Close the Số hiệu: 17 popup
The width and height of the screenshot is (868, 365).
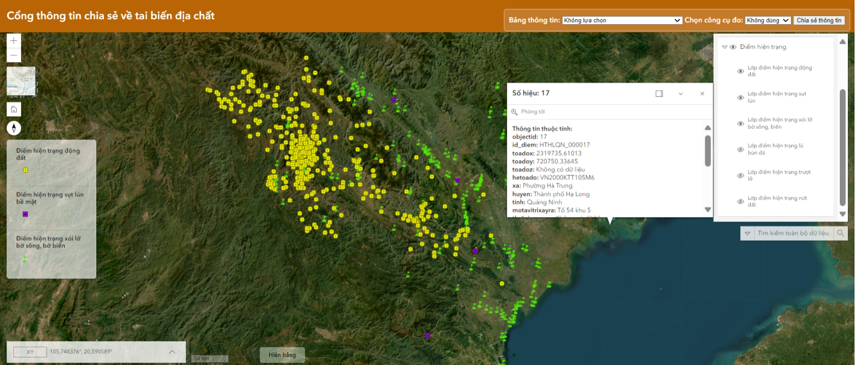[x=702, y=93]
